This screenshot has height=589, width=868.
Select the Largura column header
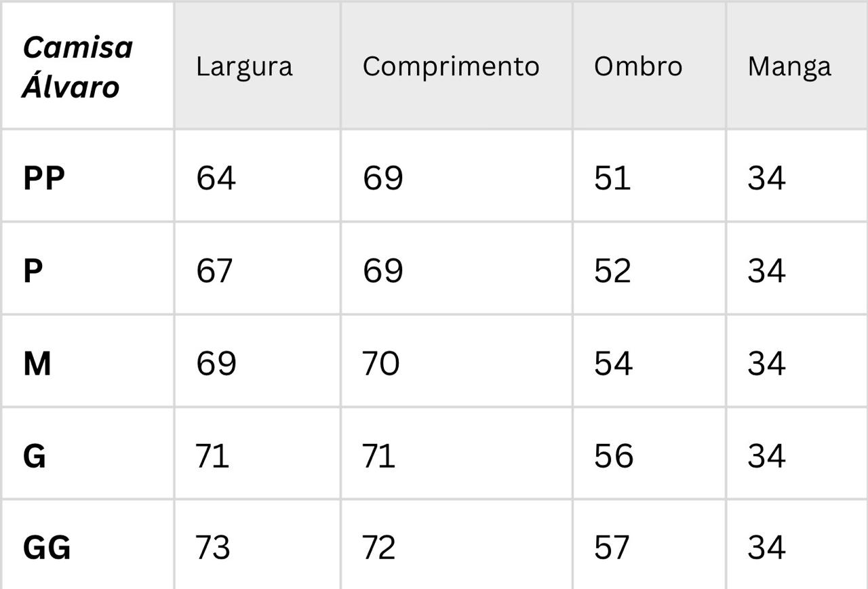[x=244, y=66]
